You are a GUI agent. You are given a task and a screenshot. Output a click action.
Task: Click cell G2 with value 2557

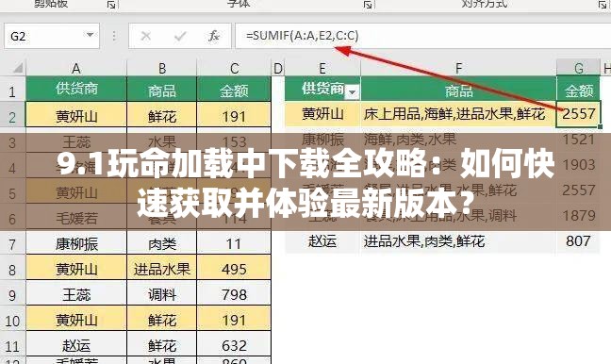[x=579, y=113]
